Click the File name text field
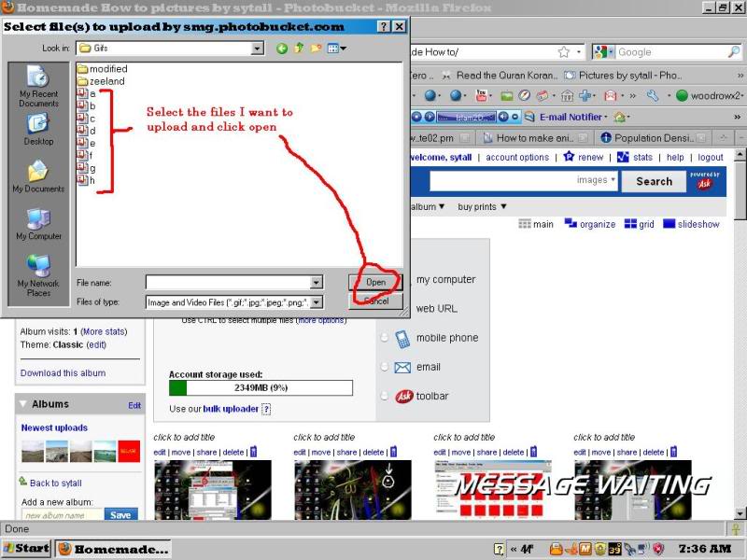Image resolution: width=747 pixels, height=560 pixels. [228, 283]
